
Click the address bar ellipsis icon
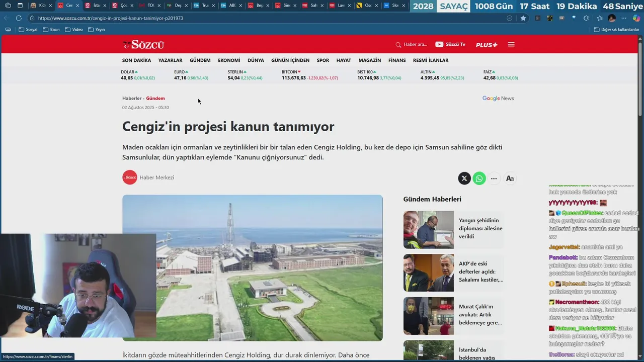click(510, 18)
